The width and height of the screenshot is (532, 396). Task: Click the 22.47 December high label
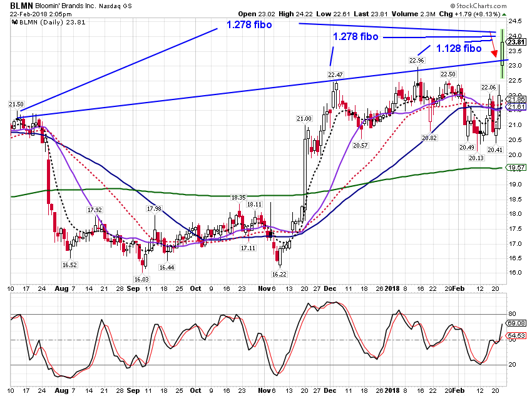(335, 75)
